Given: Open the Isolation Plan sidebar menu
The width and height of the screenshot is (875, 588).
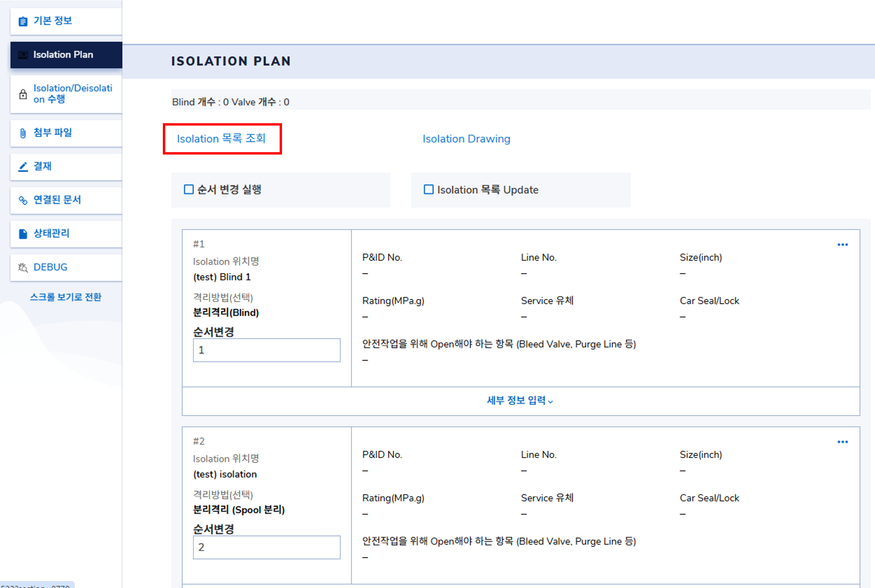Looking at the screenshot, I should [66, 55].
